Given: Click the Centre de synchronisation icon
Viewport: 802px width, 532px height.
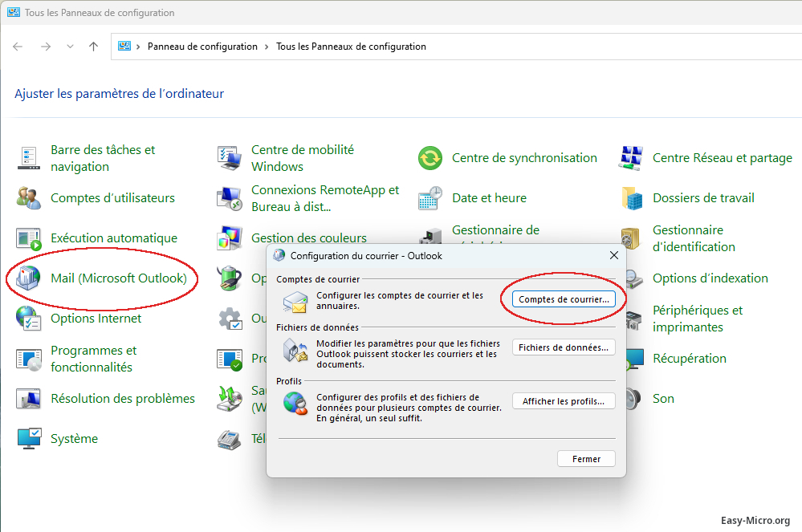Looking at the screenshot, I should click(430, 158).
